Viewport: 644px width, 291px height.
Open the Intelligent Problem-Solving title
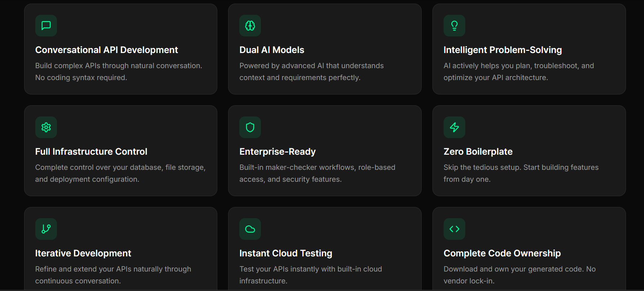pos(502,50)
